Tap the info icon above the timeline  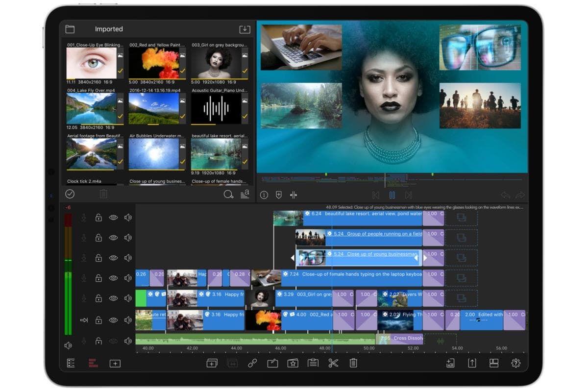(x=264, y=195)
